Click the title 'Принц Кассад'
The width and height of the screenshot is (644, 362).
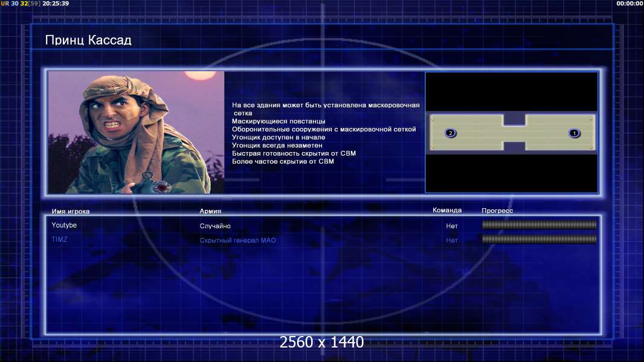click(x=88, y=40)
